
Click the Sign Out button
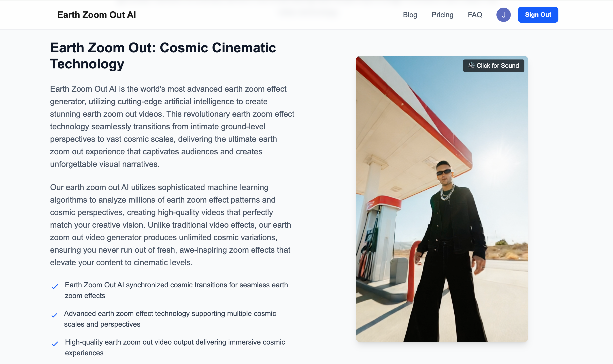point(538,15)
